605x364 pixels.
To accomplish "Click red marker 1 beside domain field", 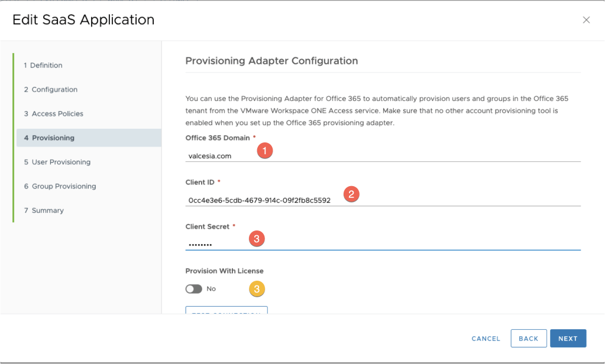I will 265,151.
